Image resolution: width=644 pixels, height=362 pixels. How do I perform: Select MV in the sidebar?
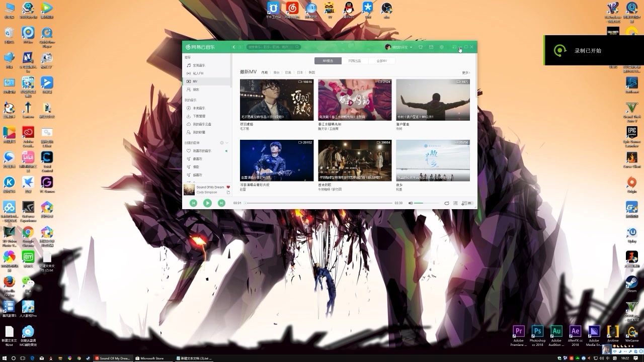coord(206,81)
